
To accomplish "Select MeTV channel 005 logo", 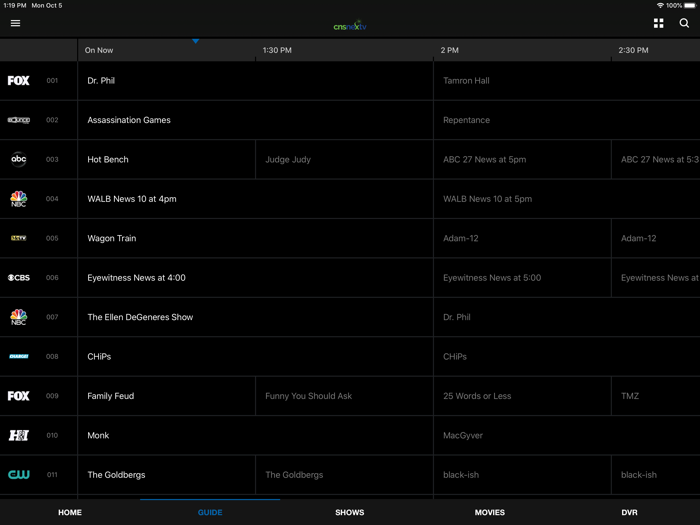I will tap(19, 238).
